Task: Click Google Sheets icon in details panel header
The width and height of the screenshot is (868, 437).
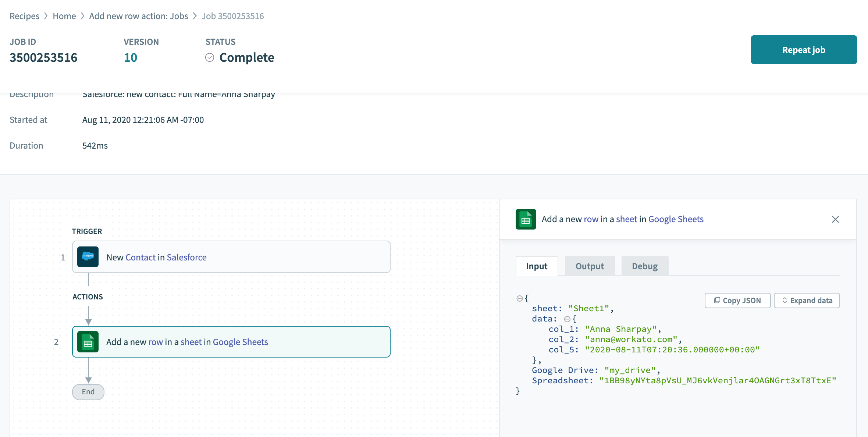Action: (x=526, y=219)
